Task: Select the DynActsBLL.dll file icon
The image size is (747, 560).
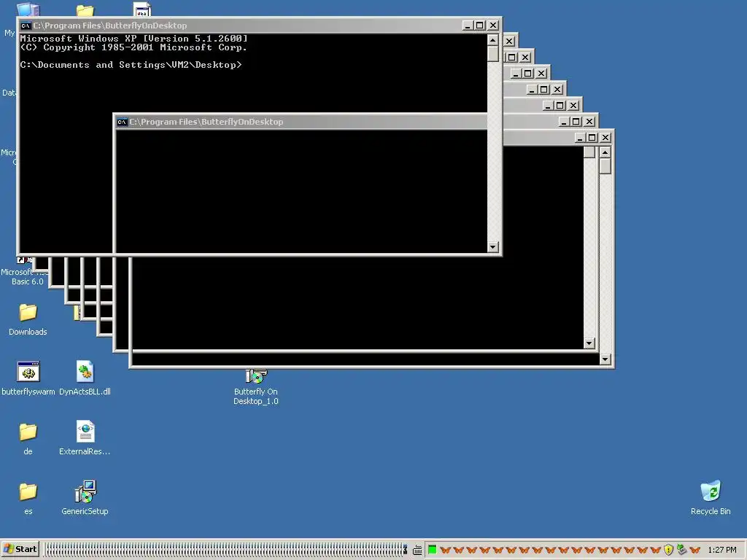Action: point(85,371)
